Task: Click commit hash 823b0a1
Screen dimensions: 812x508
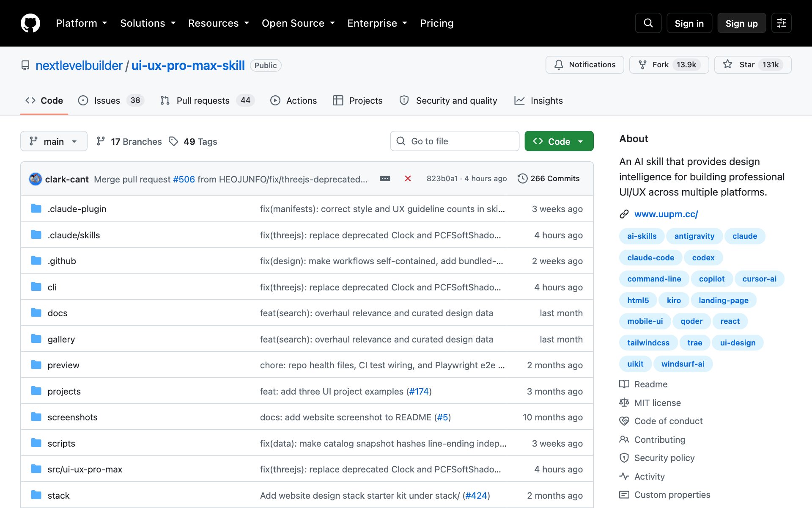Action: 442,179
